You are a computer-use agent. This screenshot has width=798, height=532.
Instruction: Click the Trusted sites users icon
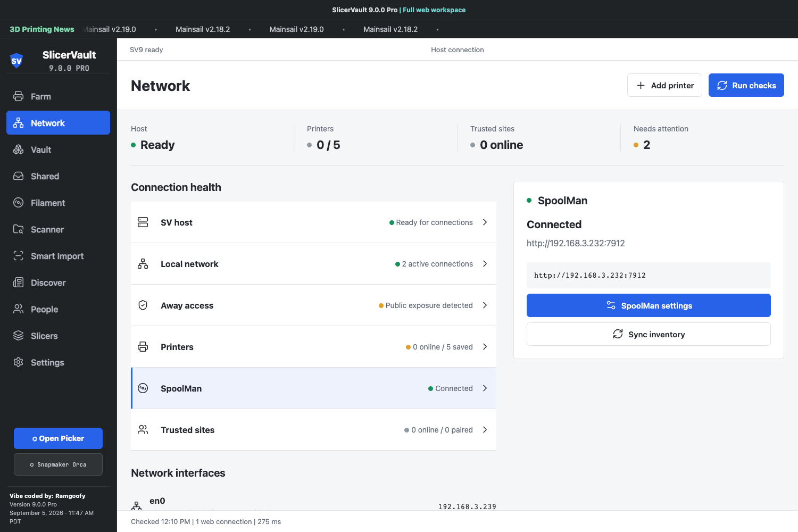click(x=143, y=430)
